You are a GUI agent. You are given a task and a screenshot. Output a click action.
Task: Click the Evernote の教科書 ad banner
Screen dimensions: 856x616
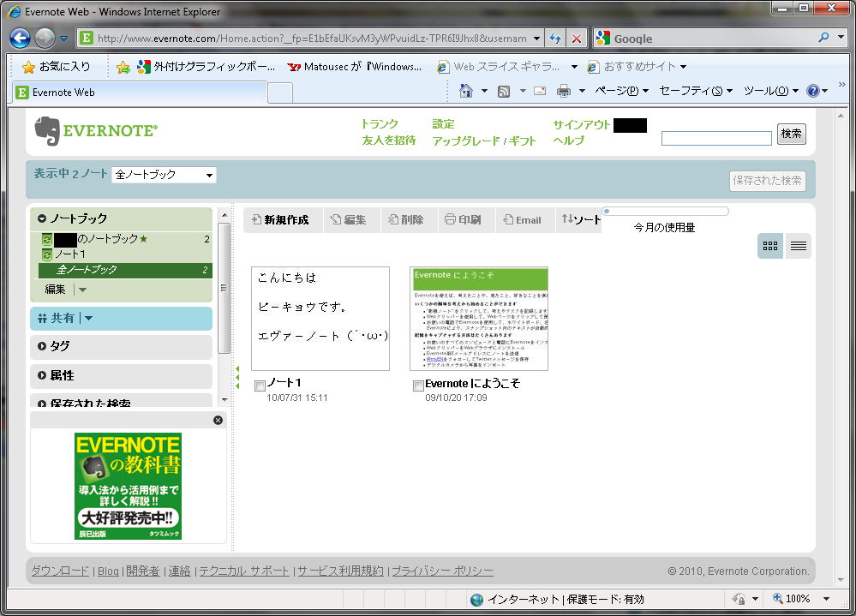128,486
